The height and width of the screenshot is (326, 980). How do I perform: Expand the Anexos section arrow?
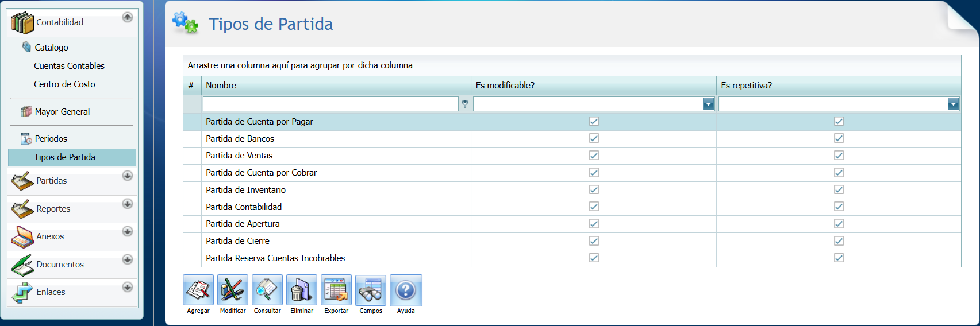pyautogui.click(x=128, y=231)
